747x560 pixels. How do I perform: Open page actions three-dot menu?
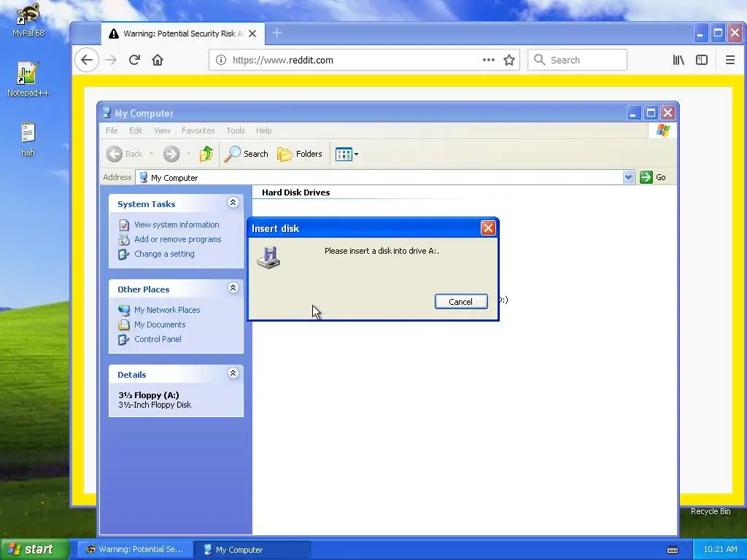pyautogui.click(x=488, y=60)
